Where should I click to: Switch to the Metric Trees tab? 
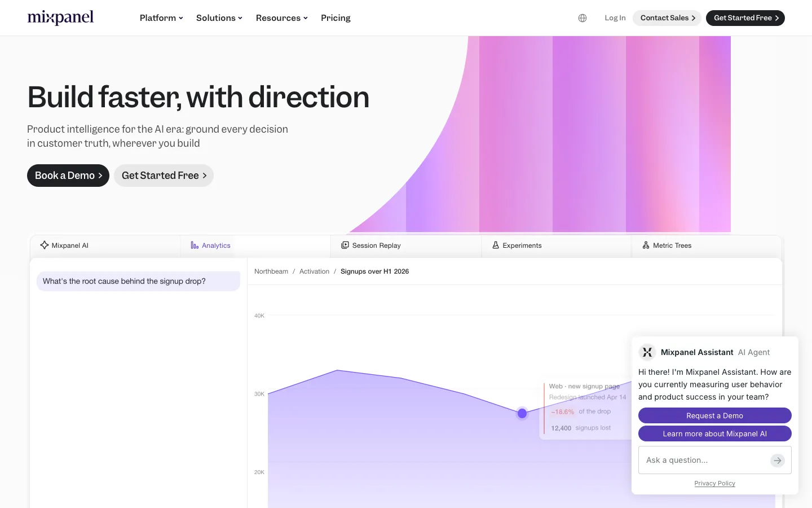(x=707, y=246)
